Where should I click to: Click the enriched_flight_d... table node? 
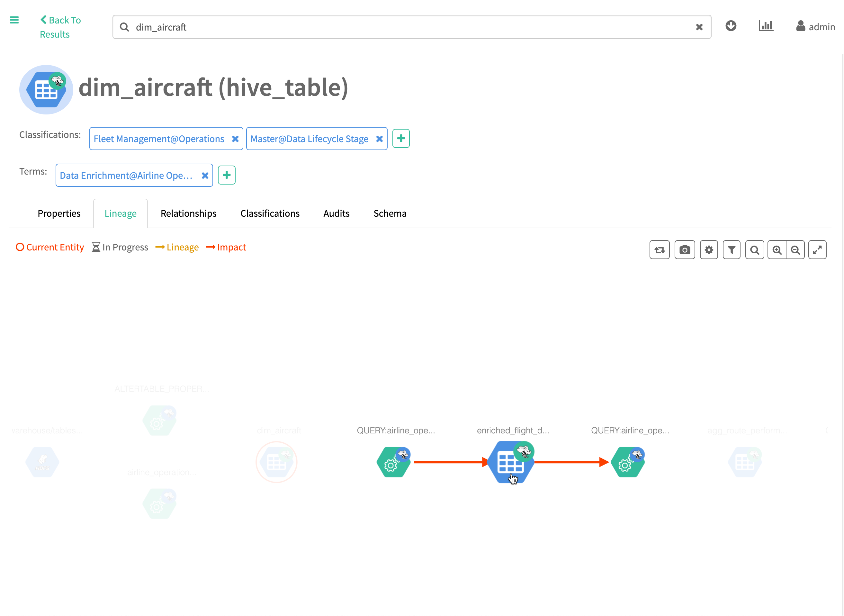(511, 462)
